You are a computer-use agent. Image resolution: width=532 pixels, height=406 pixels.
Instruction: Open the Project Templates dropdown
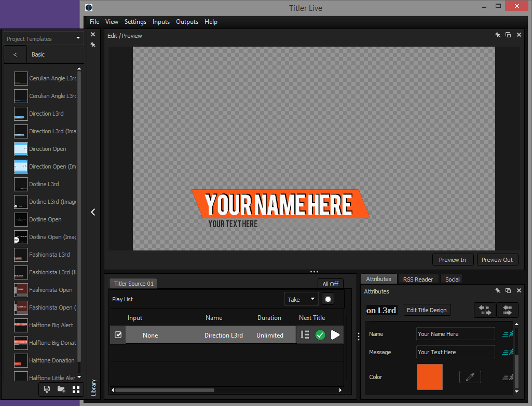(44, 38)
